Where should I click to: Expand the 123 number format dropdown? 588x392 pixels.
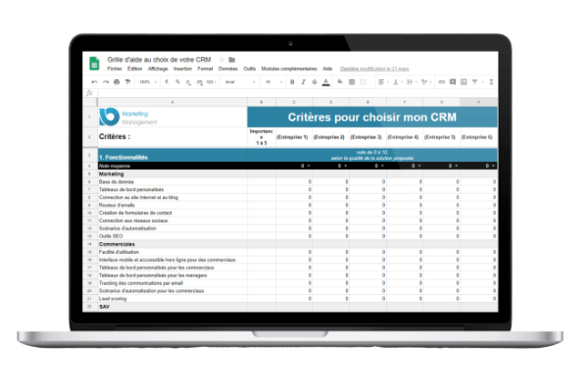coord(210,81)
